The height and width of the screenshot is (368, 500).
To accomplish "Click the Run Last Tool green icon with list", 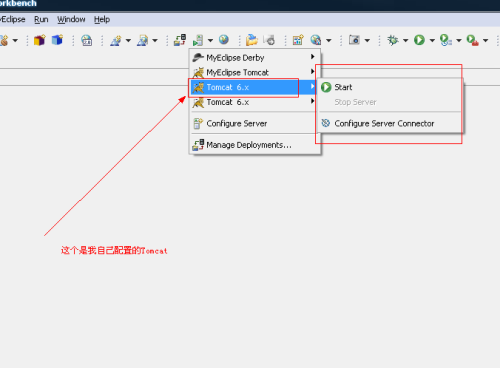I will (x=446, y=40).
